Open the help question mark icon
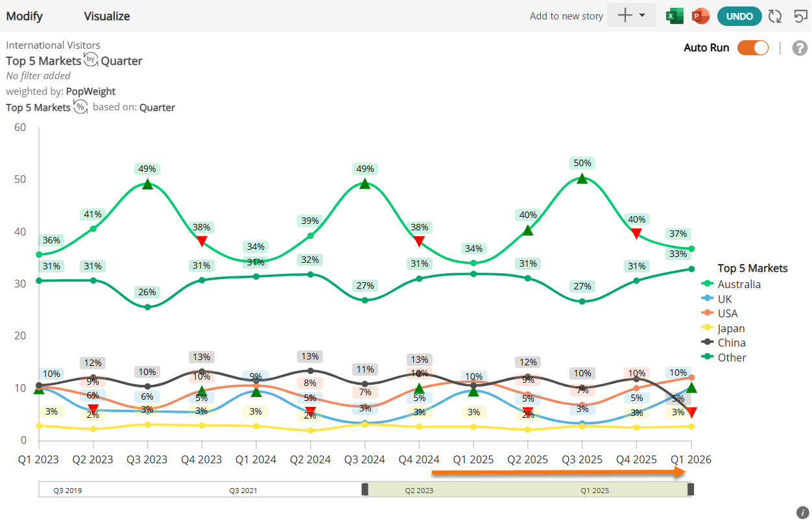Viewport: 812px width, 523px height. point(800,48)
